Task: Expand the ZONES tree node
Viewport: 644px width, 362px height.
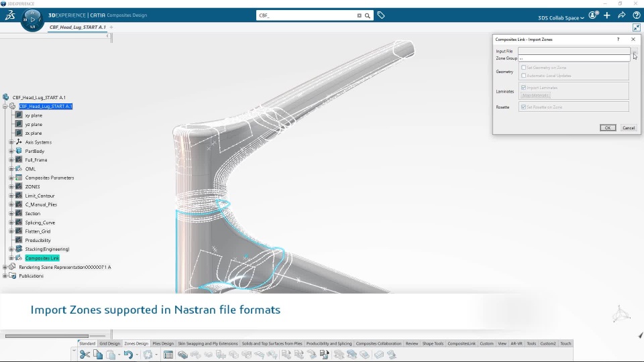Action: 11,186
